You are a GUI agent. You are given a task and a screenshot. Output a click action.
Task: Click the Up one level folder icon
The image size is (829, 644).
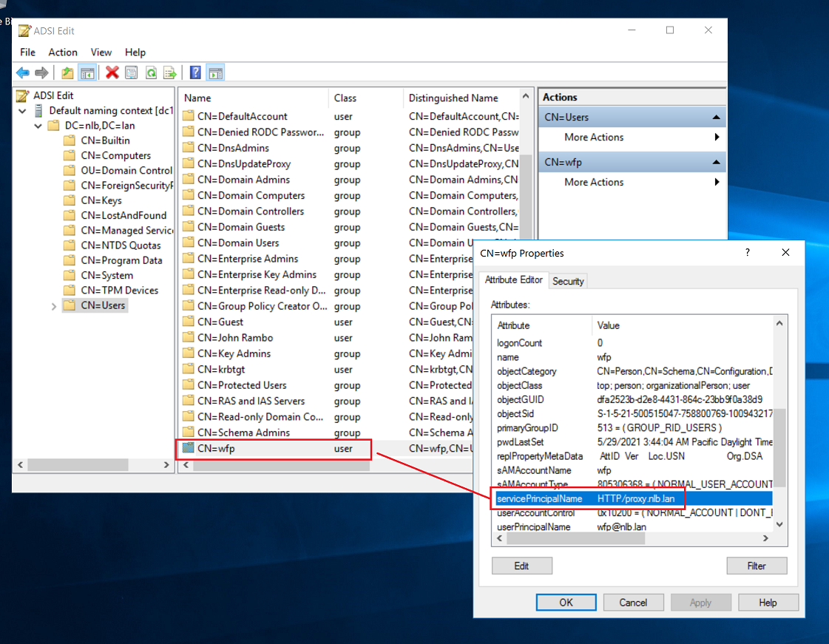(67, 72)
